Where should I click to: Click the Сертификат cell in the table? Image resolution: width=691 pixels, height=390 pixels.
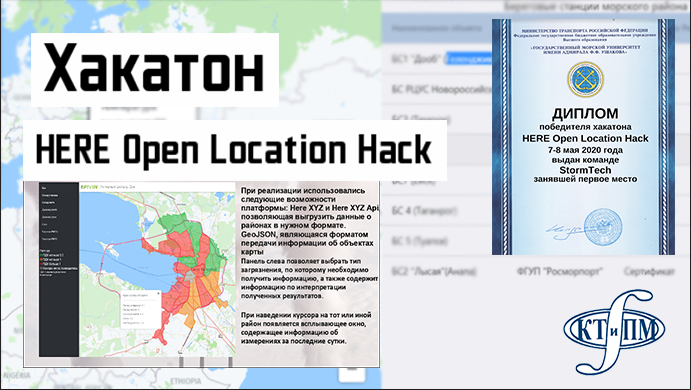[649, 271]
